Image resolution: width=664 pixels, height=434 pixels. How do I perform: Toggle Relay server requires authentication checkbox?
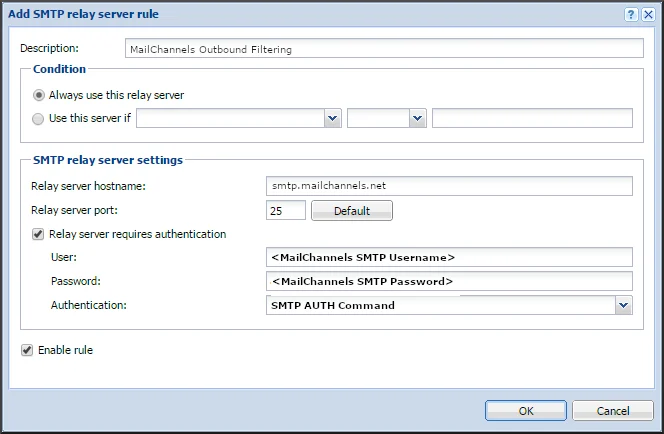pos(38,234)
